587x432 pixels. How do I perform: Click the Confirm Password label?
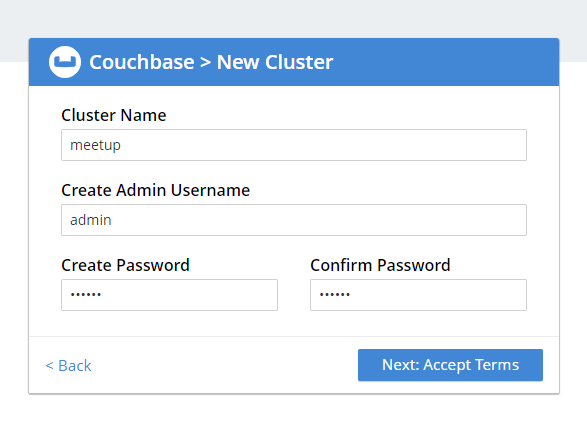(380, 265)
